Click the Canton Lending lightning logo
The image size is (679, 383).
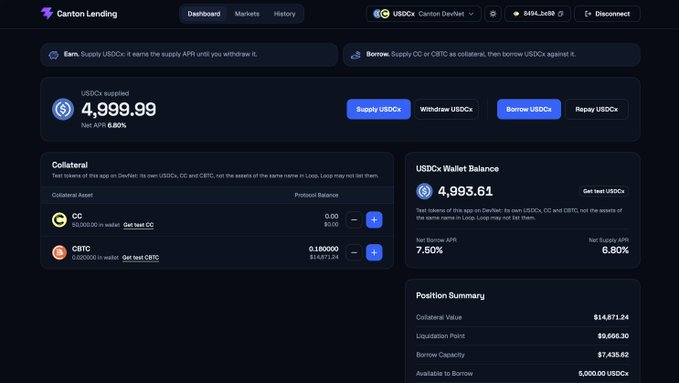coord(47,13)
